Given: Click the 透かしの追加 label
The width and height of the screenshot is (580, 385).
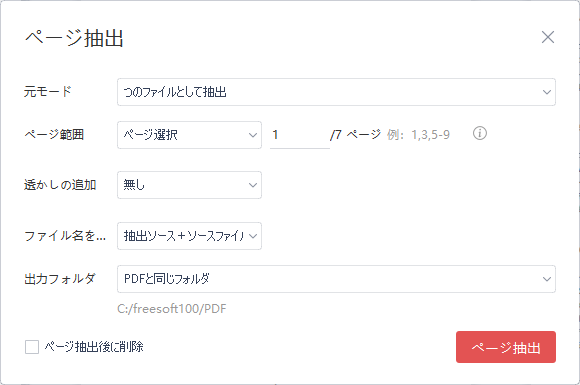Looking at the screenshot, I should coord(60,185).
